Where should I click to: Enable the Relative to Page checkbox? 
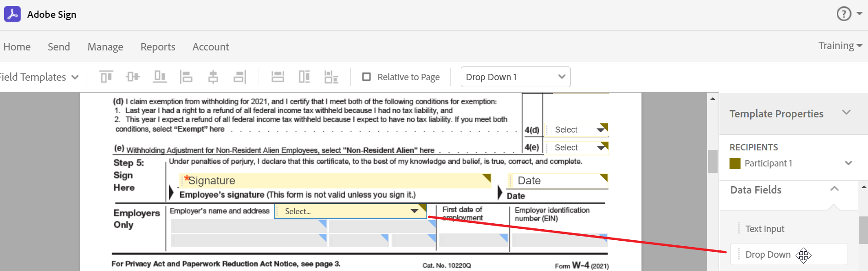pyautogui.click(x=366, y=77)
